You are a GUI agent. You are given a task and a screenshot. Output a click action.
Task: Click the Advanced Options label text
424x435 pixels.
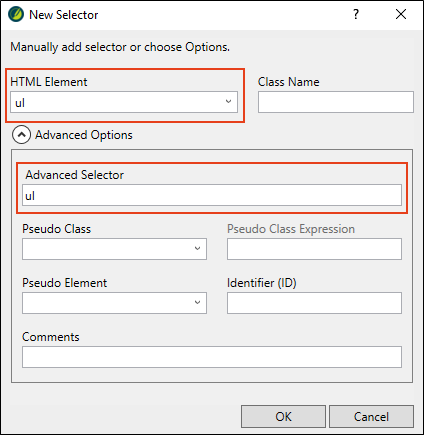(x=84, y=135)
